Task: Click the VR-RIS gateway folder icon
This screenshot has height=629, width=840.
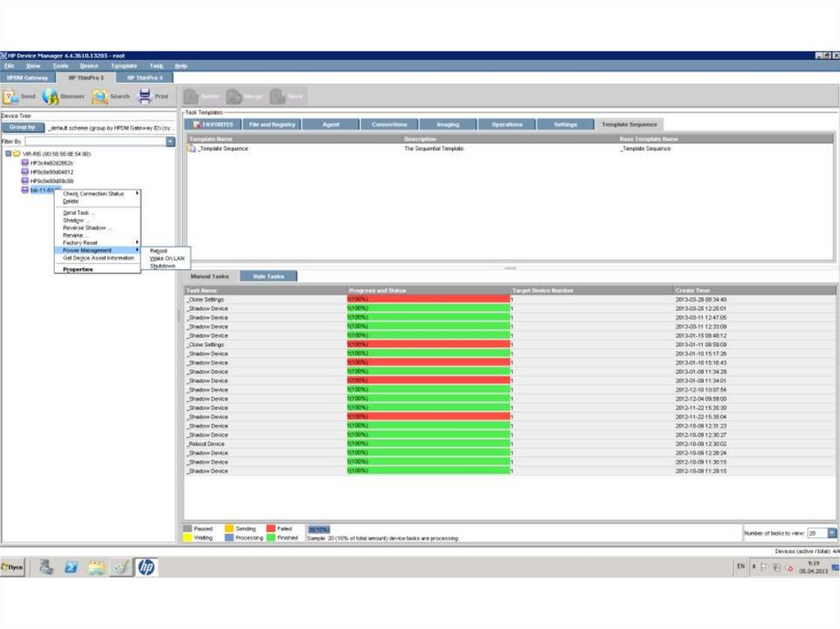Action: tap(16, 154)
